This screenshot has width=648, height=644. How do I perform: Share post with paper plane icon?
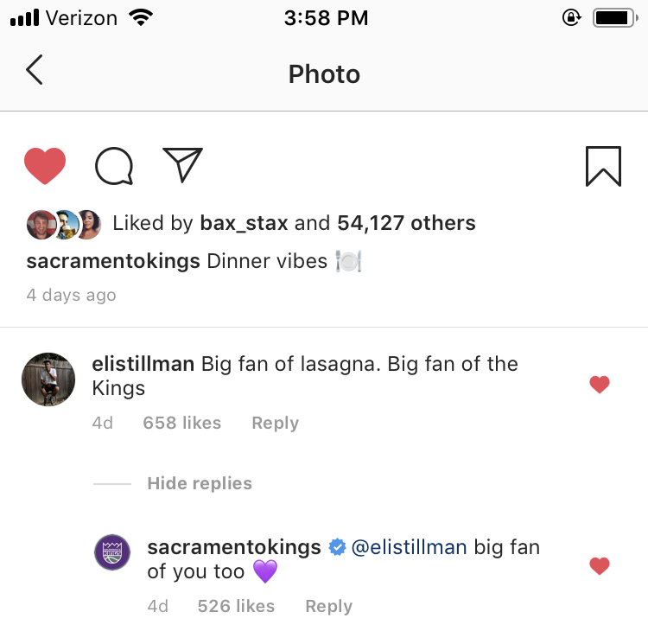coord(182,165)
